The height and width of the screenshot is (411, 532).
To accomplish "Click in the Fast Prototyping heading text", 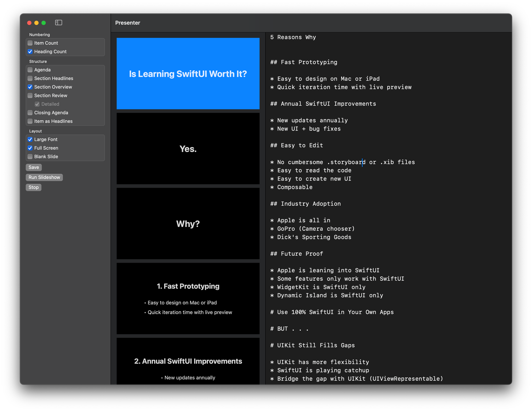I will (x=309, y=62).
